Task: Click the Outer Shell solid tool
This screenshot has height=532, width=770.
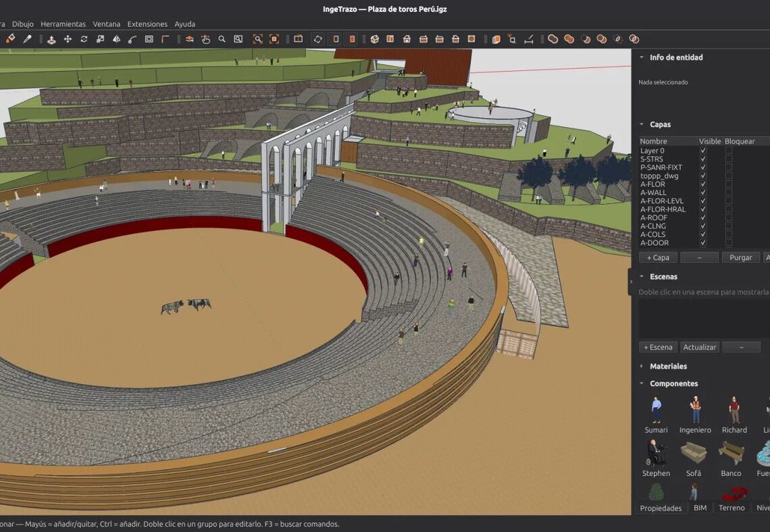Action: click(553, 39)
